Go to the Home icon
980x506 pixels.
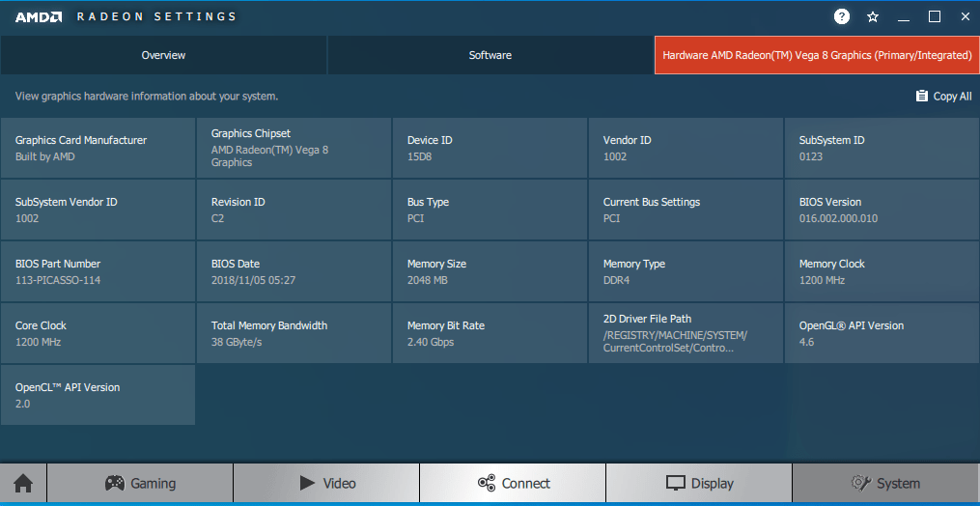click(x=23, y=483)
